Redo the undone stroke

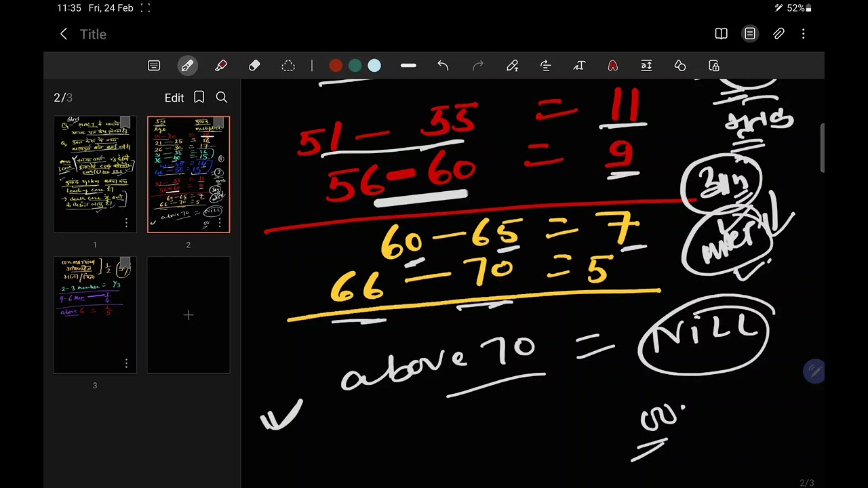[x=478, y=66]
